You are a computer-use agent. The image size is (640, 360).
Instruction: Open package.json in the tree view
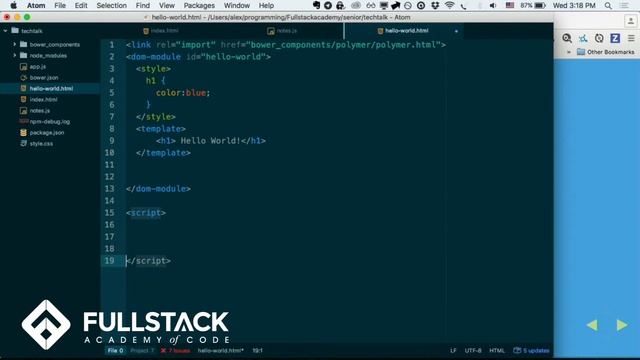click(x=47, y=133)
